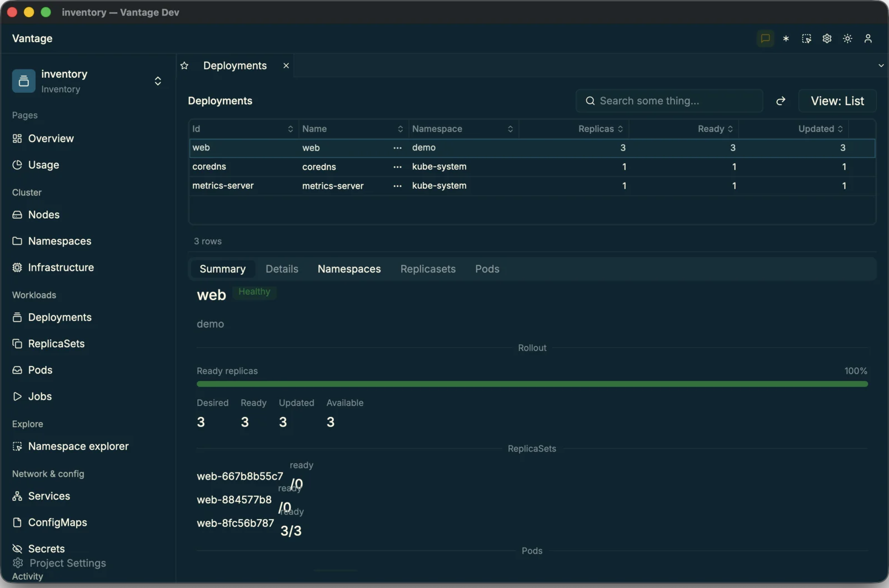This screenshot has height=588, width=889.
Task: Expand the tab list chevron at far right
Action: click(x=881, y=66)
